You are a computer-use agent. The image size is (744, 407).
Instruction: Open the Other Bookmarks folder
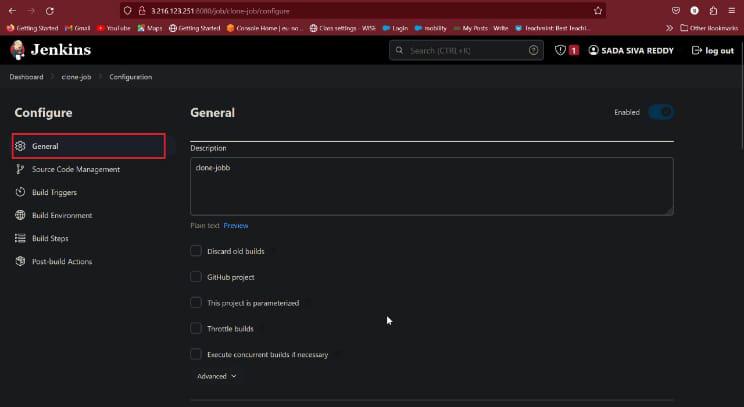(709, 28)
